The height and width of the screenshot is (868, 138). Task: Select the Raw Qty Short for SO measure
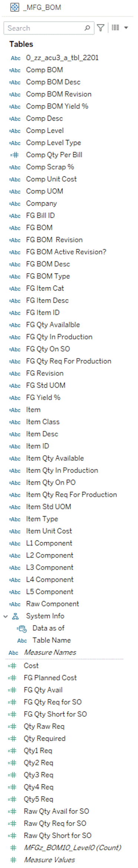click(57, 835)
